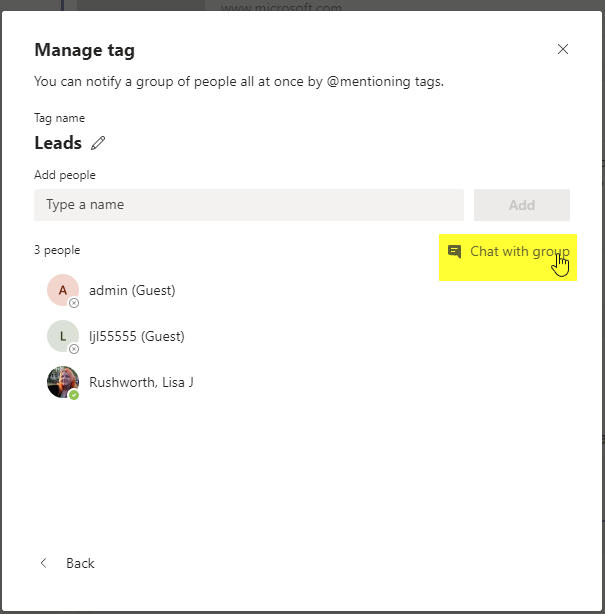
Task: Click the green available status badge
Action: [x=74, y=395]
